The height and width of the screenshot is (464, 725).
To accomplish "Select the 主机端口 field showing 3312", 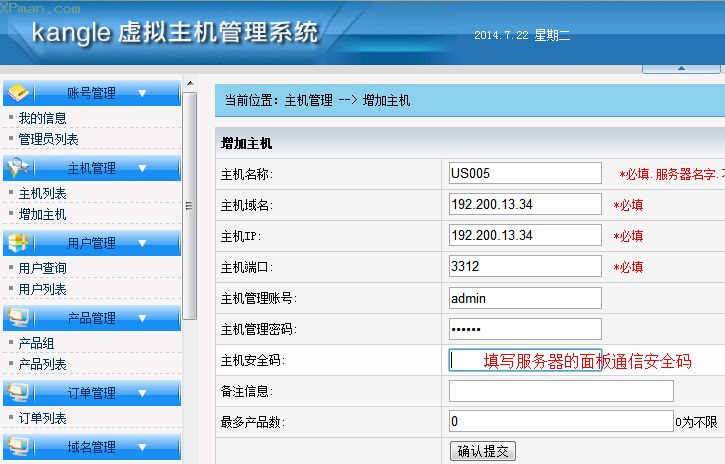I will point(525,267).
